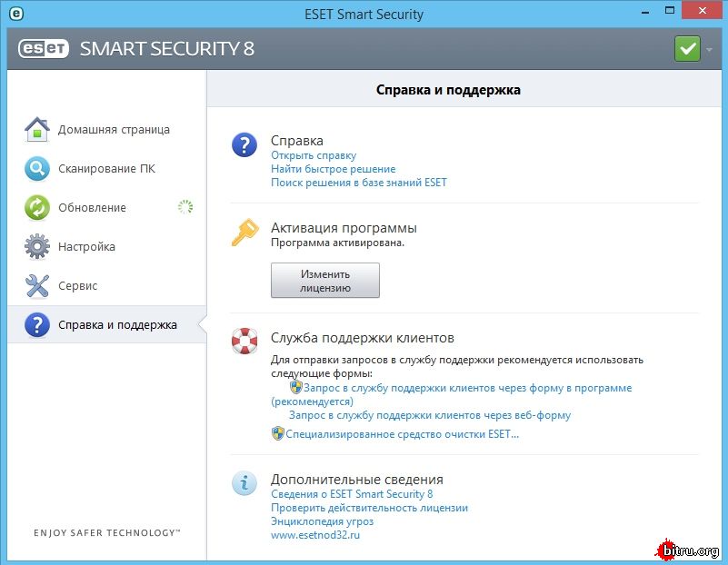Click the Дополнительные сведения heading

[357, 480]
